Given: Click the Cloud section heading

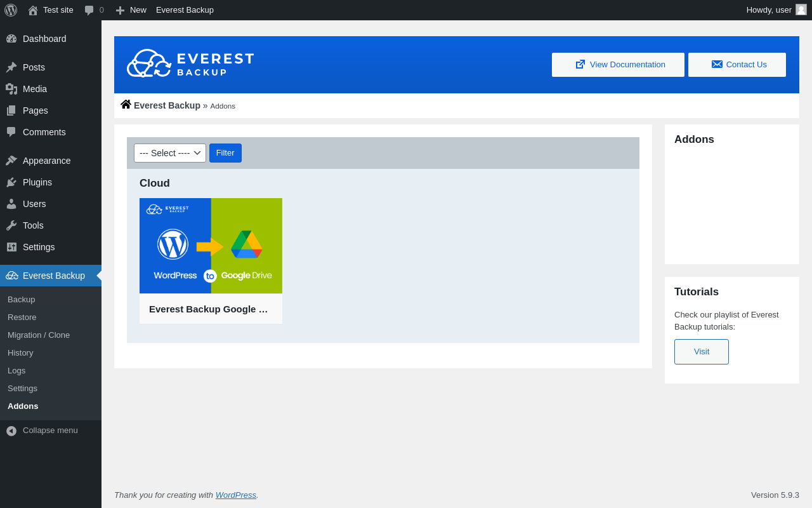Looking at the screenshot, I should pos(155,184).
